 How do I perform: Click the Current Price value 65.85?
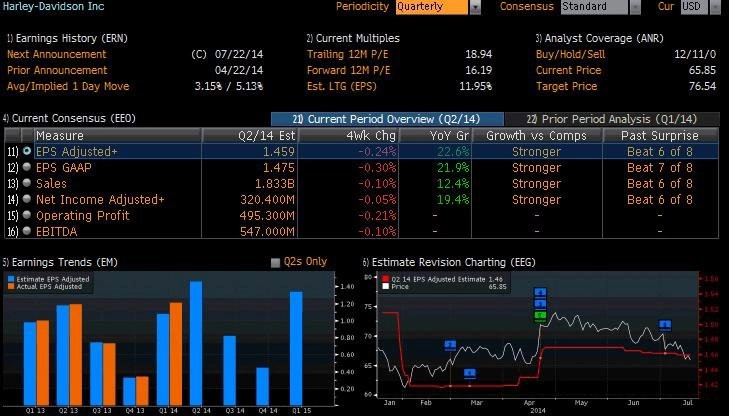click(x=702, y=70)
